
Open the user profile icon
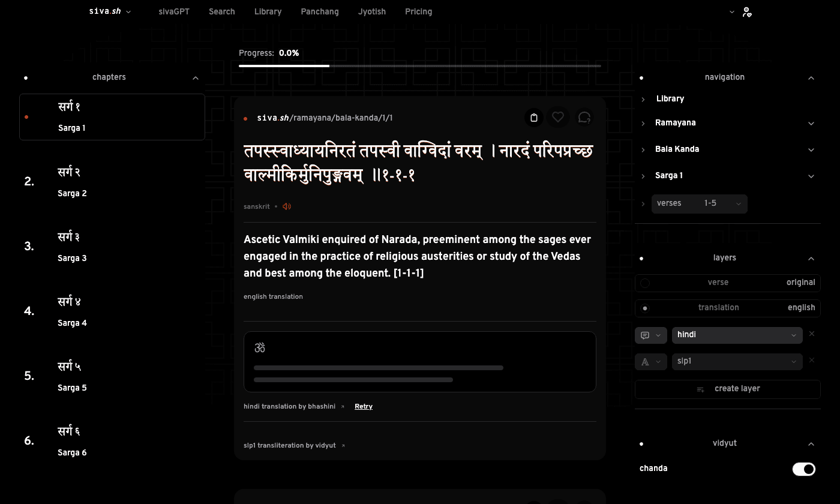746,11
